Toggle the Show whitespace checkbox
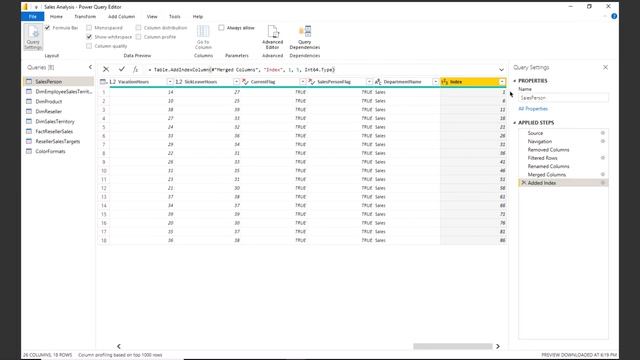640x360 pixels. click(x=89, y=37)
